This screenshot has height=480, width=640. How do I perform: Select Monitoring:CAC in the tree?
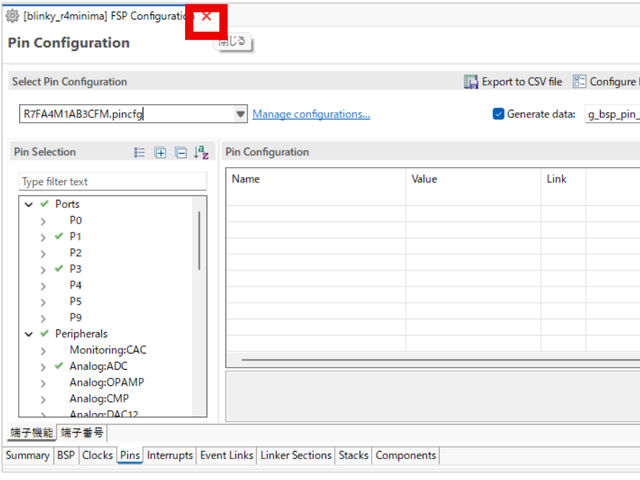108,350
